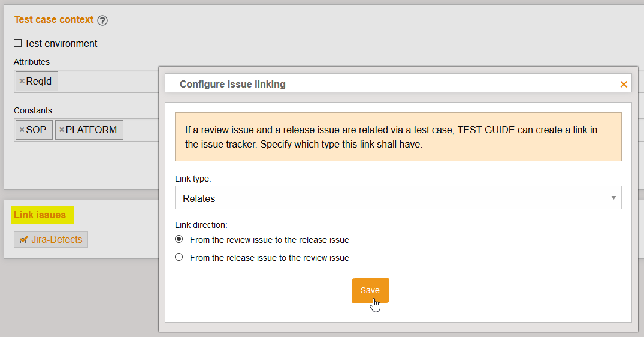Click the Test case context heading
The height and width of the screenshot is (337, 644).
pyautogui.click(x=54, y=20)
